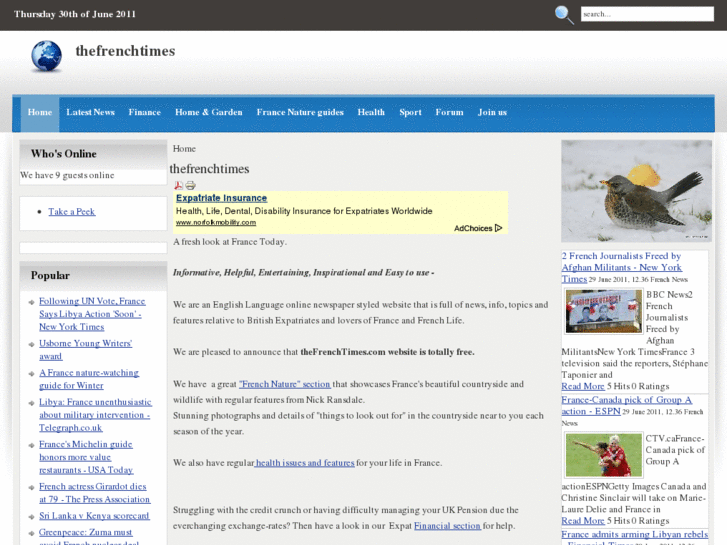
Task: Open the Home menu tab
Action: pyautogui.click(x=40, y=112)
